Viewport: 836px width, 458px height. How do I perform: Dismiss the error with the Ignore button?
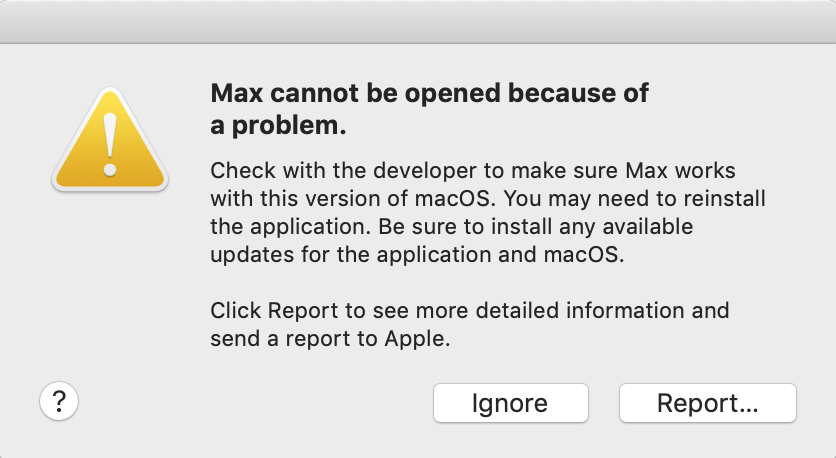click(x=511, y=403)
